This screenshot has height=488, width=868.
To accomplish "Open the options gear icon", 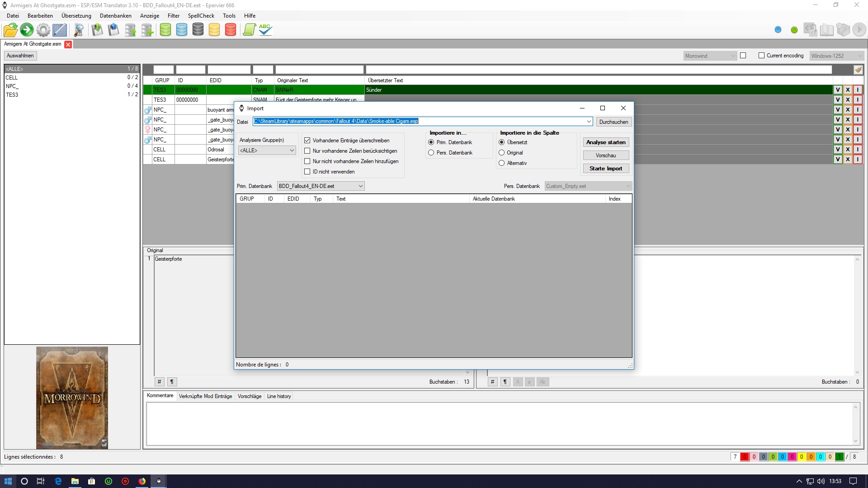I will [43, 30].
